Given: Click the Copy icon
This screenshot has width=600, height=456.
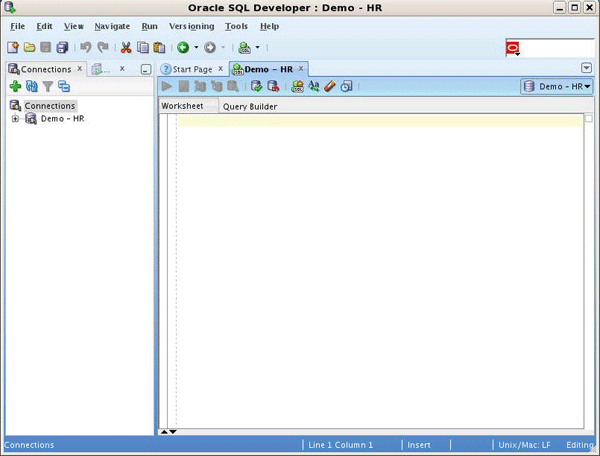Looking at the screenshot, I should click(143, 47).
